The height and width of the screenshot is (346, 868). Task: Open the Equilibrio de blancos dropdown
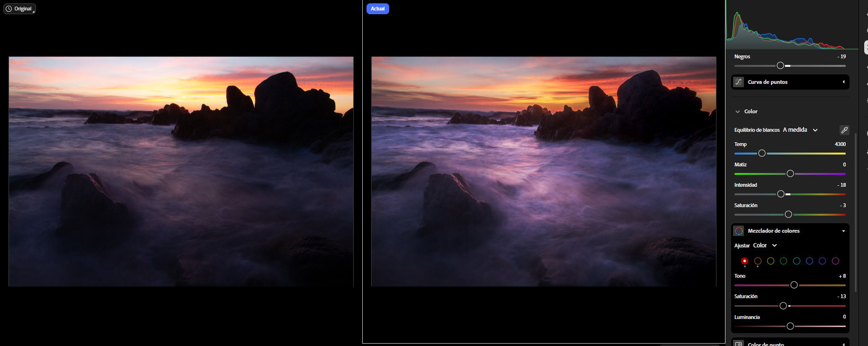[800, 130]
